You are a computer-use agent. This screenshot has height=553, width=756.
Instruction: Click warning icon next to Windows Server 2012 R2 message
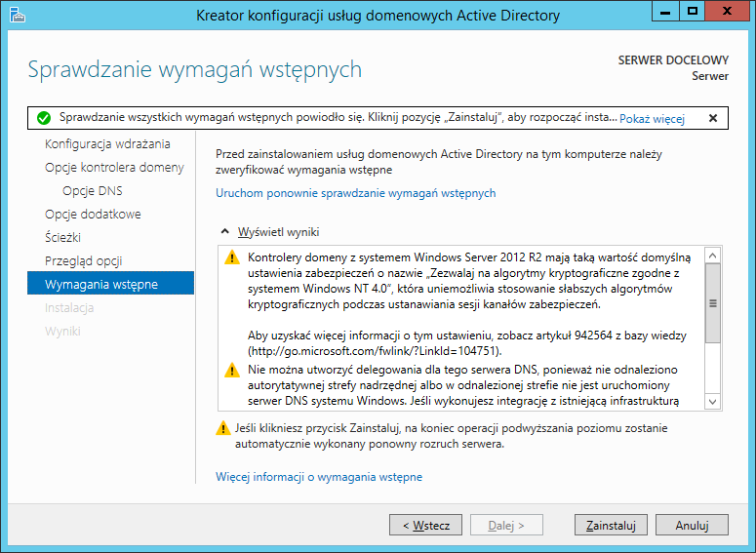click(232, 257)
